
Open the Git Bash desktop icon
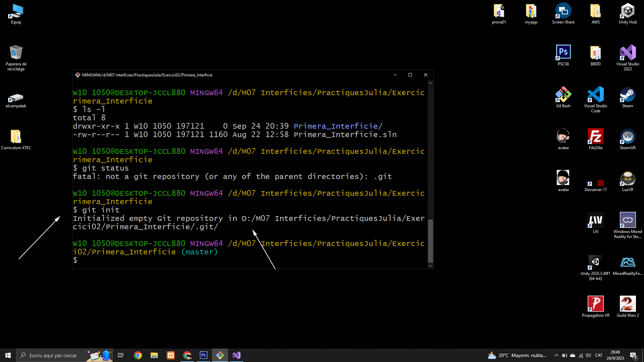pos(563,96)
